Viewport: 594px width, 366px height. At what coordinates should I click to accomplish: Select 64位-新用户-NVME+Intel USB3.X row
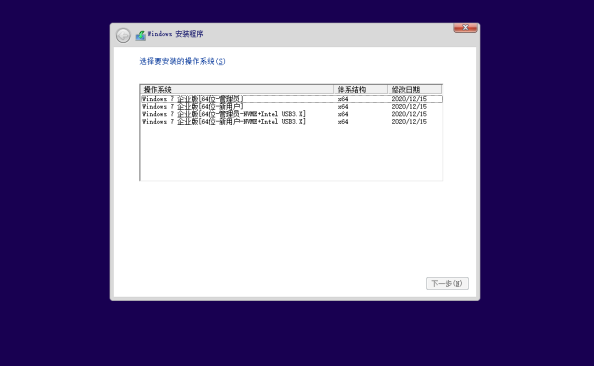coord(291,122)
